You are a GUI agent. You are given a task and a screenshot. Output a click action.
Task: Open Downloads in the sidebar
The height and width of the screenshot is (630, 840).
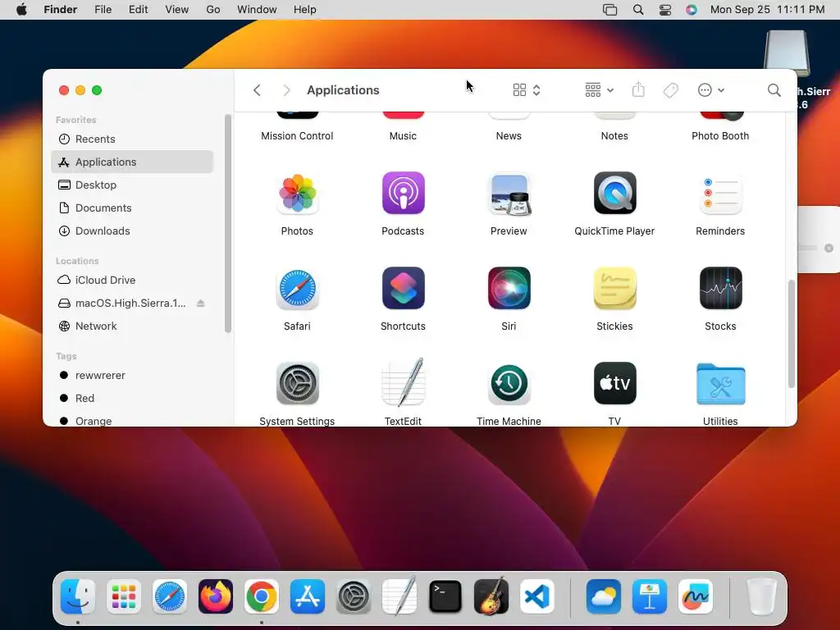132,231
